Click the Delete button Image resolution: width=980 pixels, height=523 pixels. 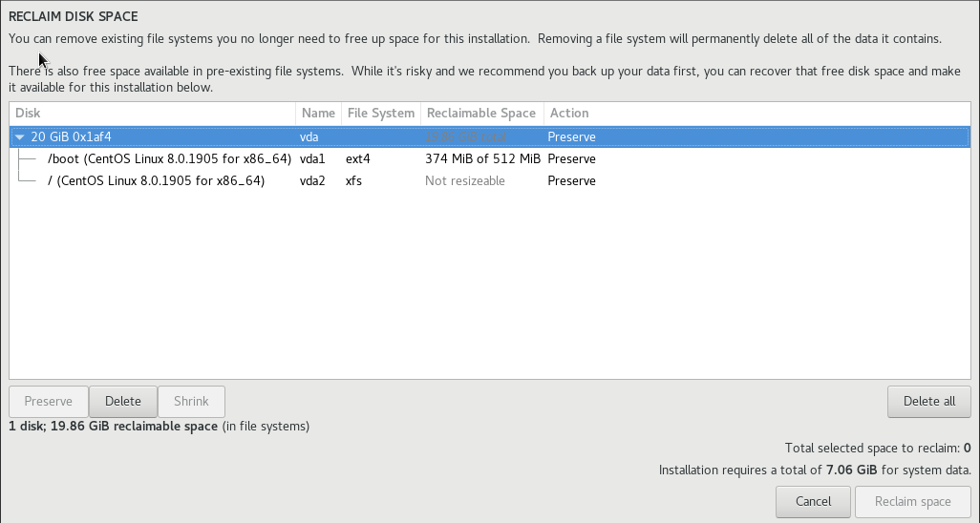[122, 402]
